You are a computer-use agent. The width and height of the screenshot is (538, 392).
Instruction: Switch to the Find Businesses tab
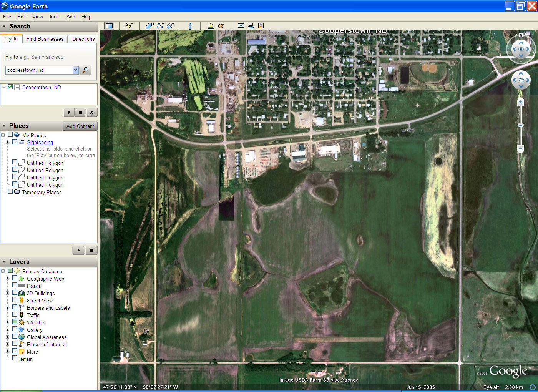pyautogui.click(x=45, y=39)
